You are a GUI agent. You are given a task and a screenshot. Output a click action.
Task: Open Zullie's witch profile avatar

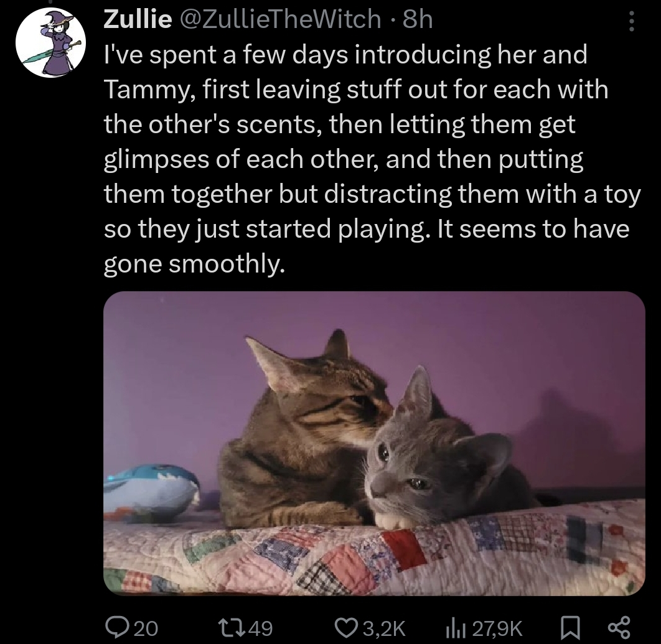[x=50, y=42]
